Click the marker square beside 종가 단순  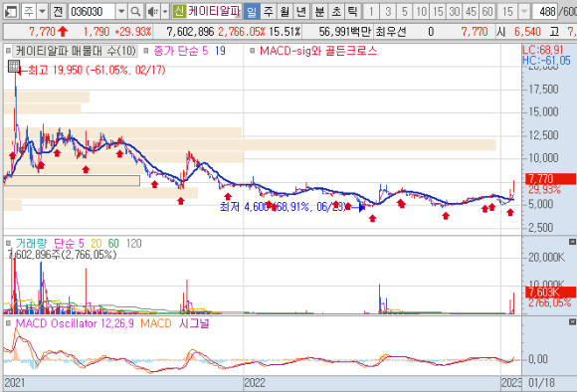146,51
